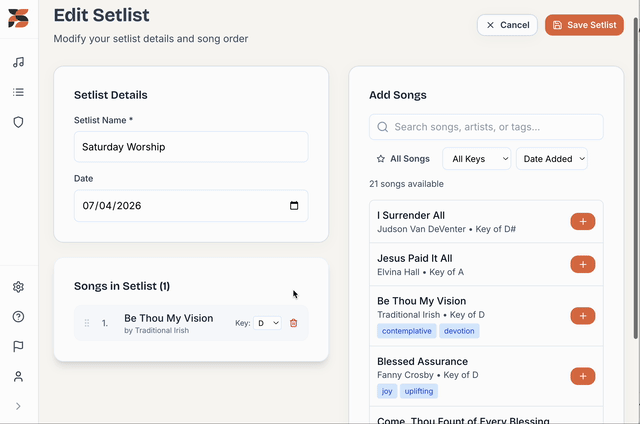This screenshot has width=640, height=424.
Task: Click the "Setlist Details" heading
Action: tap(111, 95)
